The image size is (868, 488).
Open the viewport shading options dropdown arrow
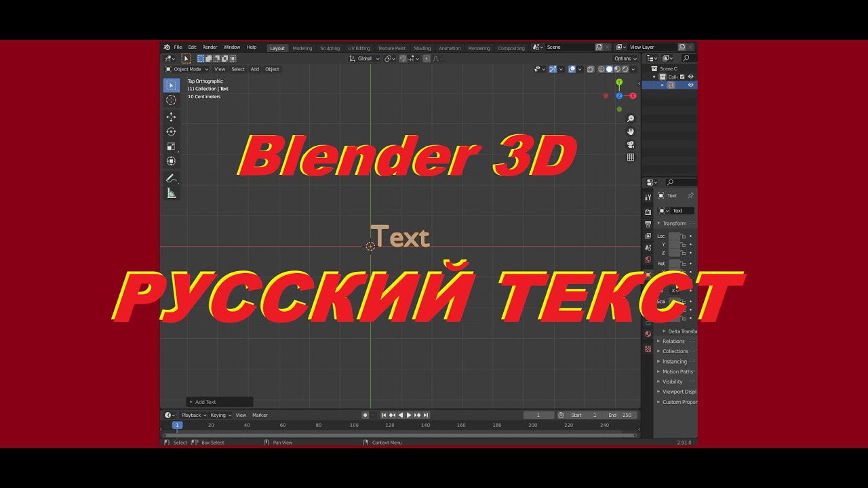point(633,69)
